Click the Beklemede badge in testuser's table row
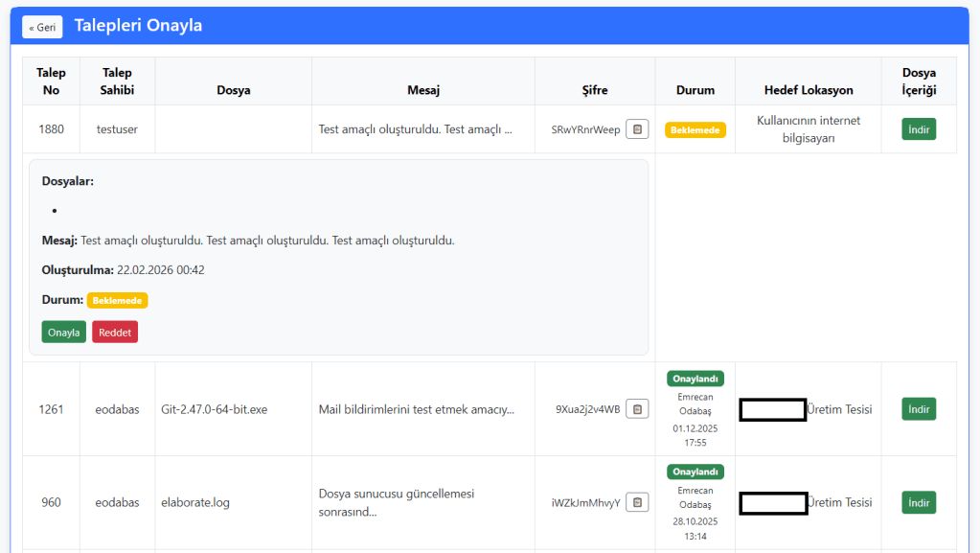 point(695,129)
